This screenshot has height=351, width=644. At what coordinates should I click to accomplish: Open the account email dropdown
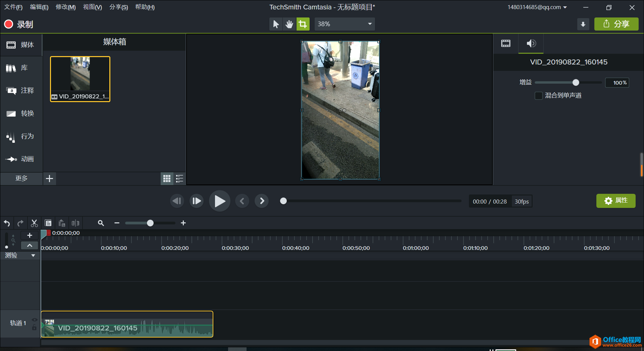[537, 7]
